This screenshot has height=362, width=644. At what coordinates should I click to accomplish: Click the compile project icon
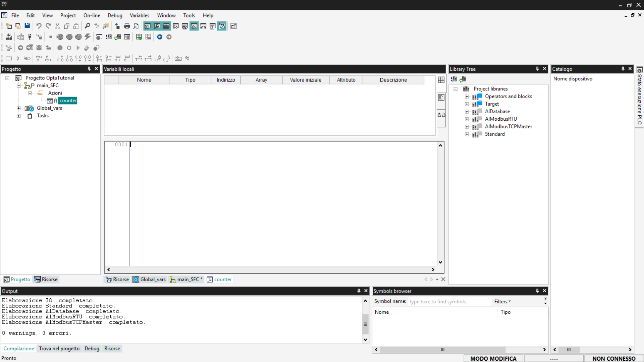pyautogui.click(x=9, y=37)
